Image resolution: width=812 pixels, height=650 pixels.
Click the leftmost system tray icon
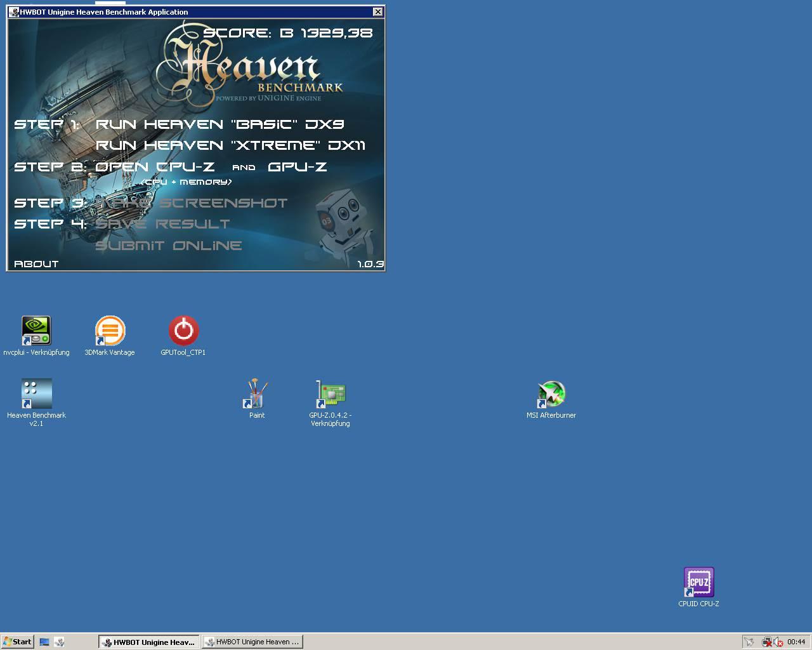[749, 642]
